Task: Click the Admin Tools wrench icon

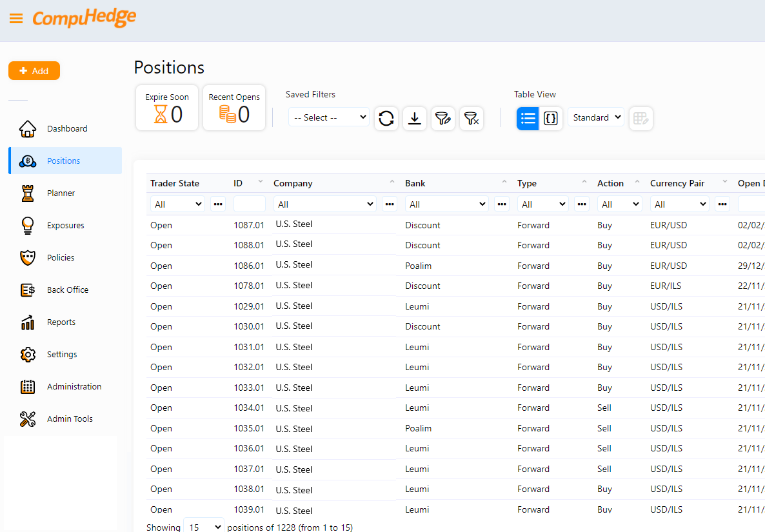Action: tap(28, 419)
